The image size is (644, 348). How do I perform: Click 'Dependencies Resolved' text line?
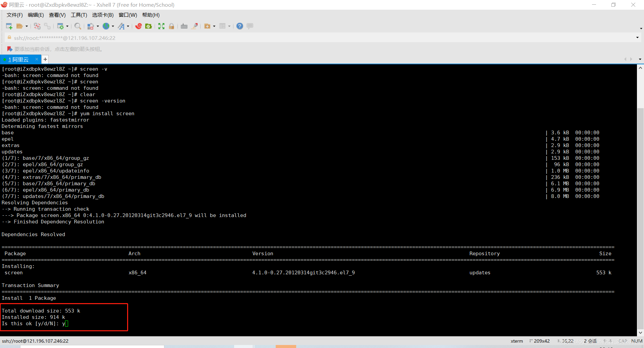click(33, 234)
